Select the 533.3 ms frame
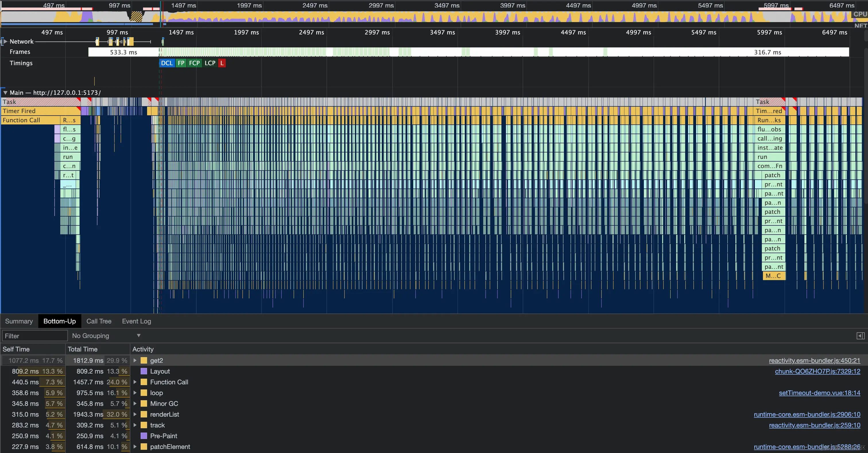 [123, 52]
